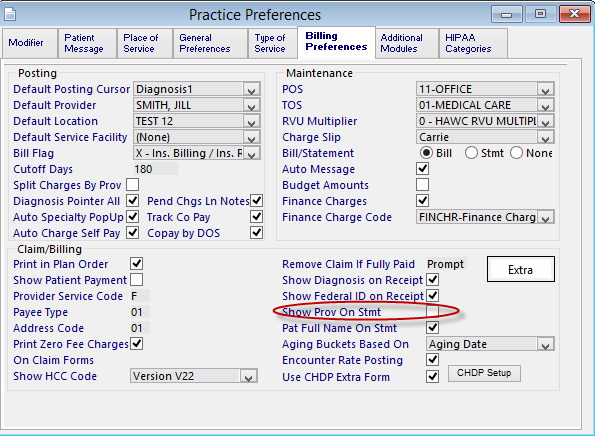Enable the Show Prov On Stmt checkbox
Image resolution: width=595 pixels, height=436 pixels.
coord(432,312)
